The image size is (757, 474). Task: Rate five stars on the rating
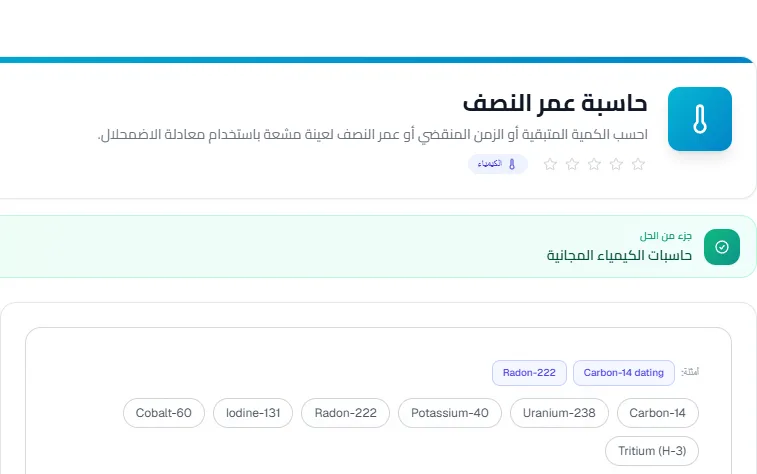[550, 164]
